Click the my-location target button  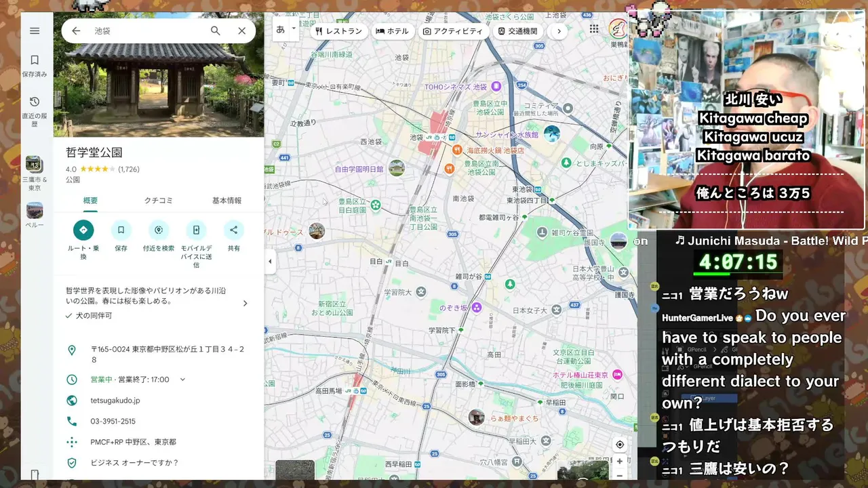pyautogui.click(x=620, y=445)
